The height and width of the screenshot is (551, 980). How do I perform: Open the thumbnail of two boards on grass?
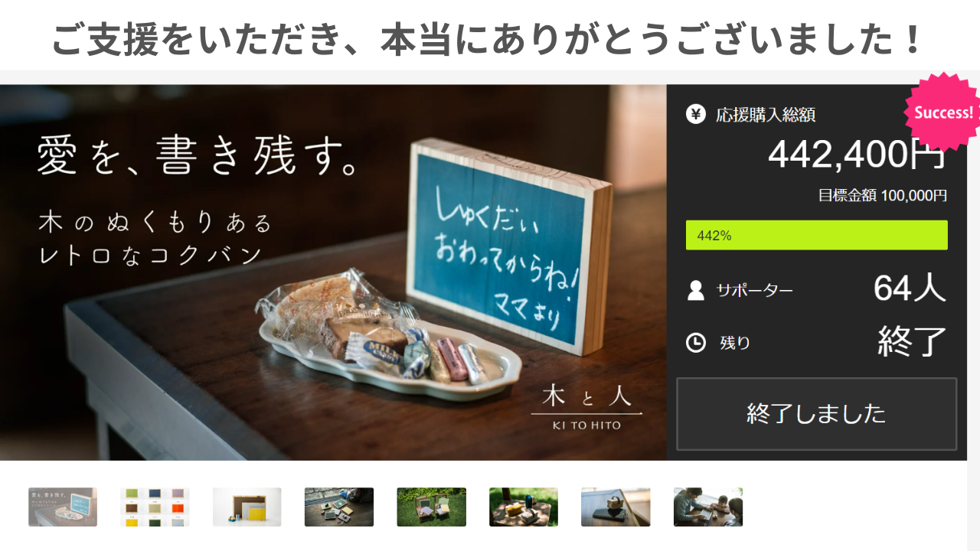[x=431, y=507]
